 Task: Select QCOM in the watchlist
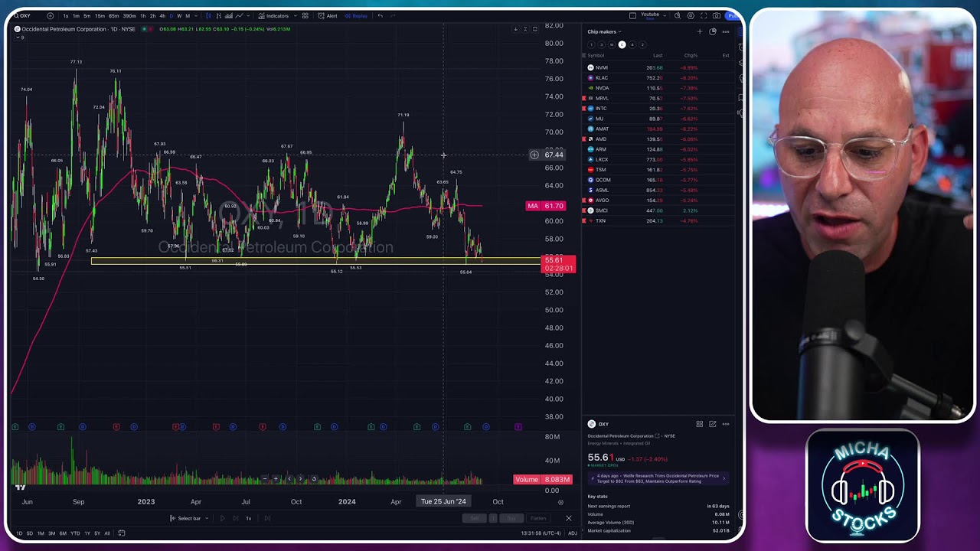tap(658, 180)
